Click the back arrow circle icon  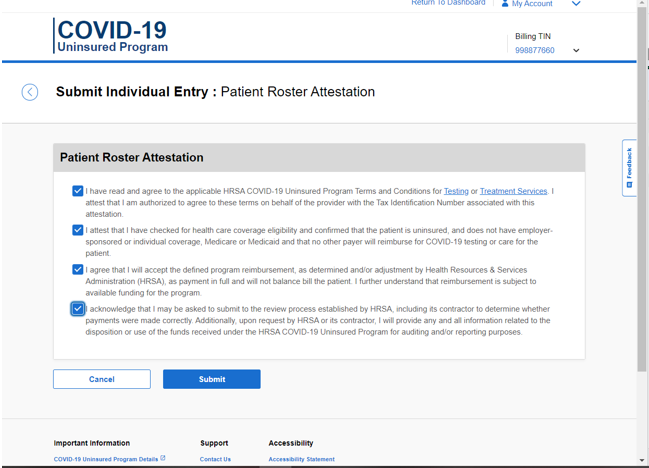pos(30,92)
